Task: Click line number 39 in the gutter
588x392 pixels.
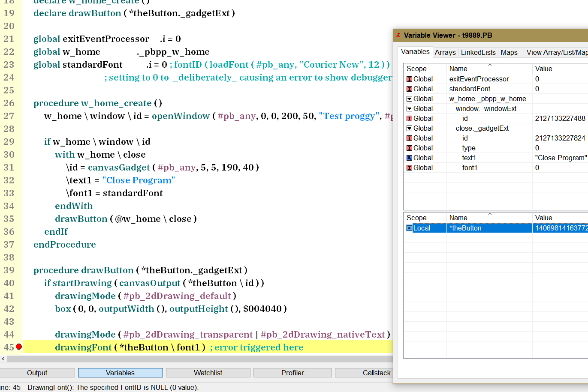Action: pyautogui.click(x=9, y=270)
